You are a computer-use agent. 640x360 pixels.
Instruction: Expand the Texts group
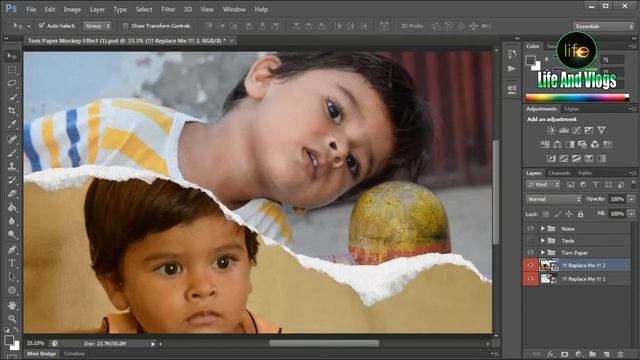[x=542, y=240]
